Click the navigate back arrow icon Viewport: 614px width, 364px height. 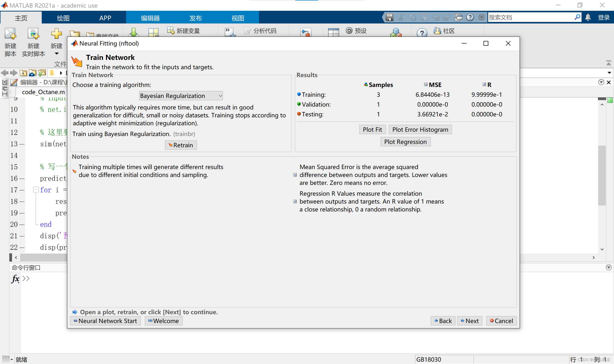tap(5, 73)
